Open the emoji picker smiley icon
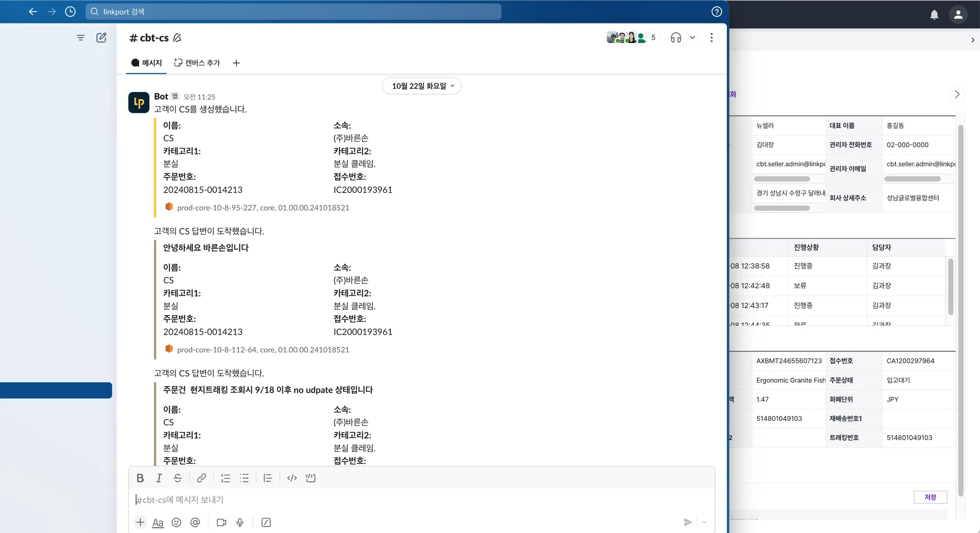This screenshot has height=533, width=980. tap(176, 522)
